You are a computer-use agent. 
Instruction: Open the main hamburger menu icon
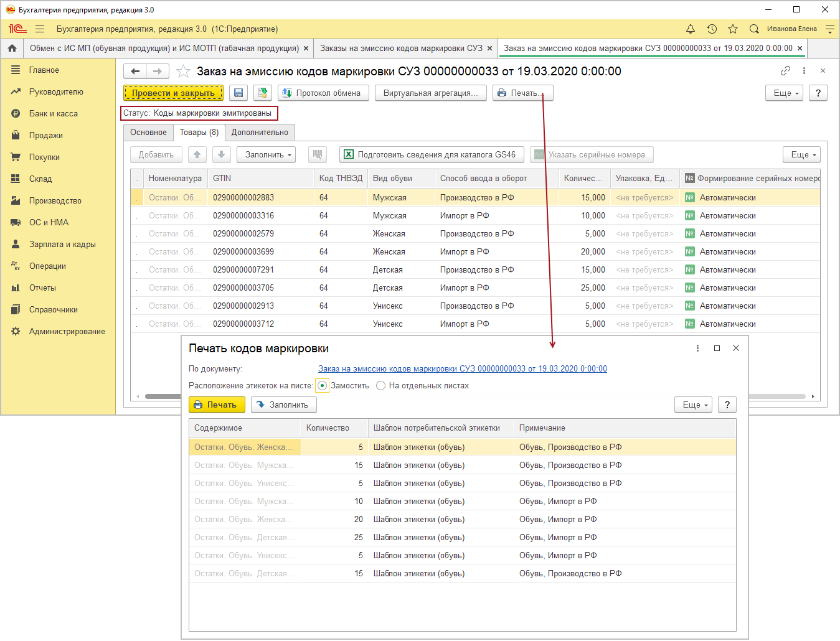(40, 29)
